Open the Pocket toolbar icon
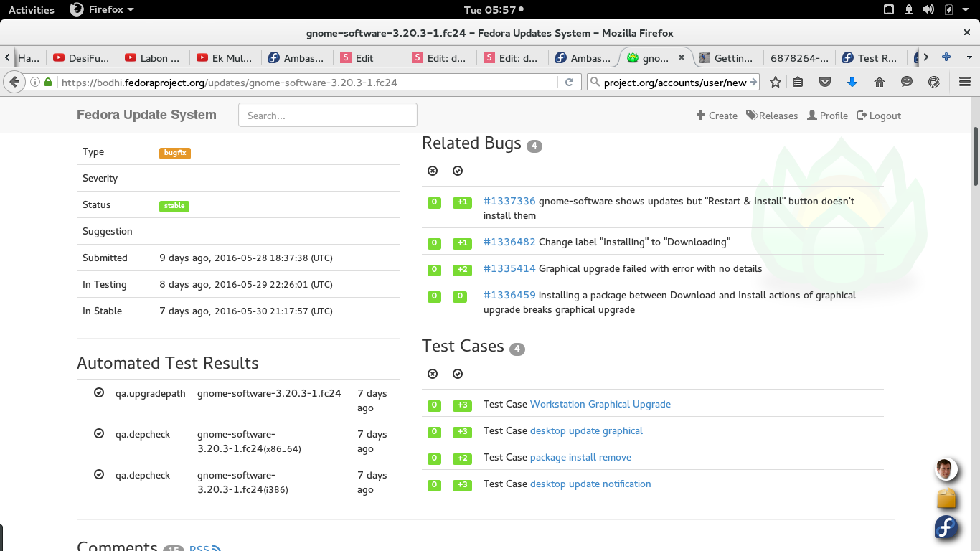The image size is (980, 551). (x=825, y=82)
